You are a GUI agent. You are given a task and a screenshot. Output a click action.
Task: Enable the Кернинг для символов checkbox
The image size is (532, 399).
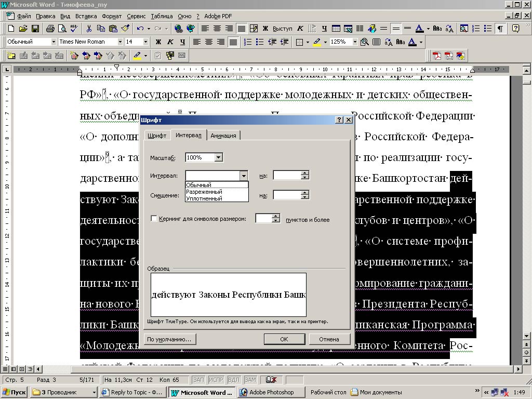(x=154, y=219)
